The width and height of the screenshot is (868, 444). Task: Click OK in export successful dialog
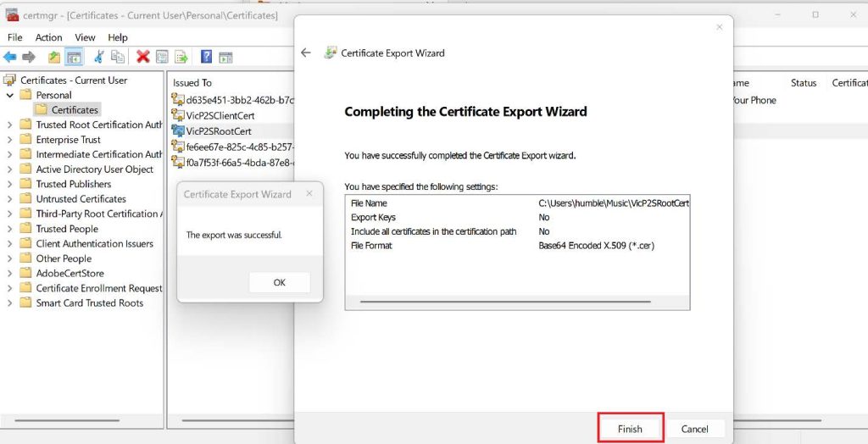tap(279, 282)
